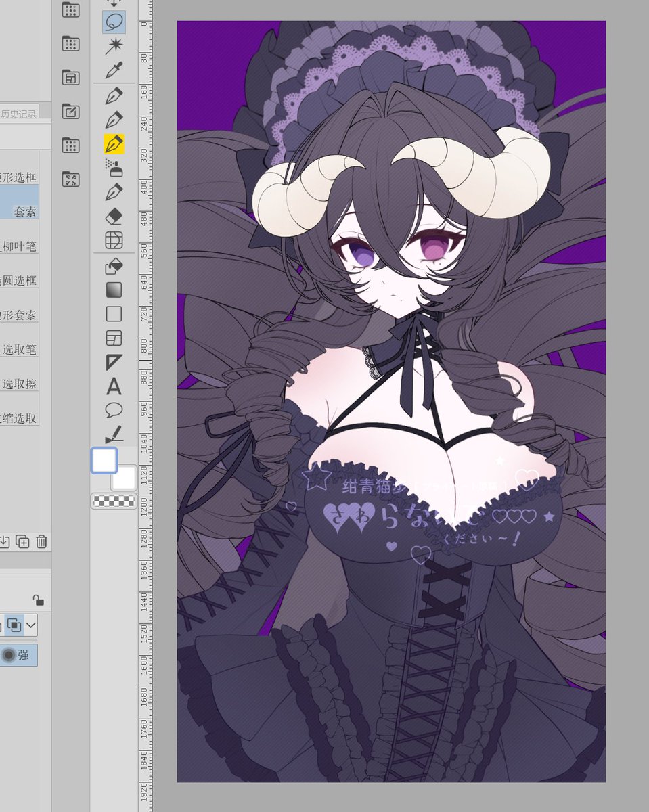
Task: Open the Gradient tool
Action: tap(114, 289)
